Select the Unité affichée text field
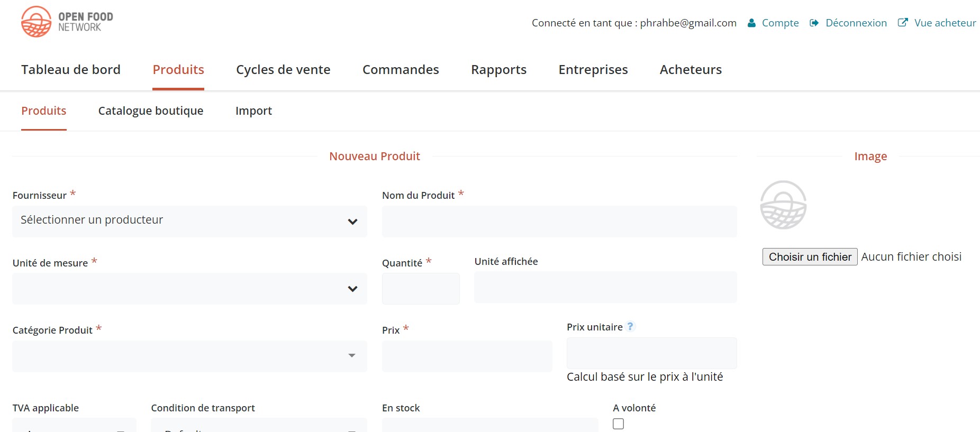 pyautogui.click(x=605, y=287)
